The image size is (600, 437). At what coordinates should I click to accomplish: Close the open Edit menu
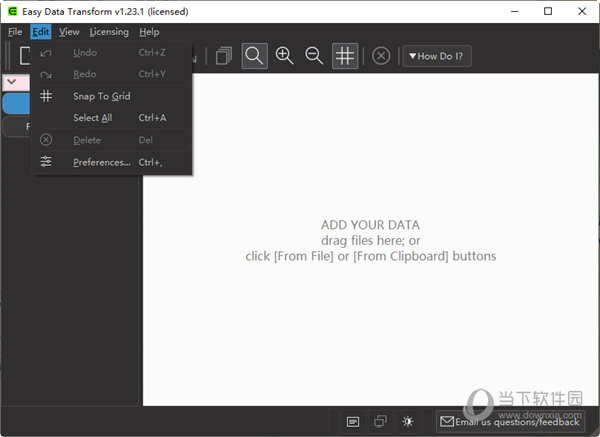(x=41, y=32)
